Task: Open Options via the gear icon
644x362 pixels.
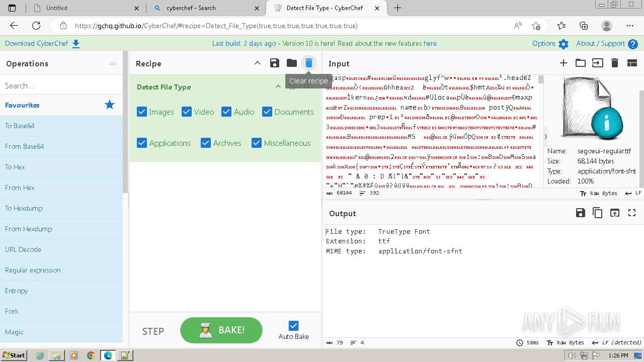Action: pos(563,44)
